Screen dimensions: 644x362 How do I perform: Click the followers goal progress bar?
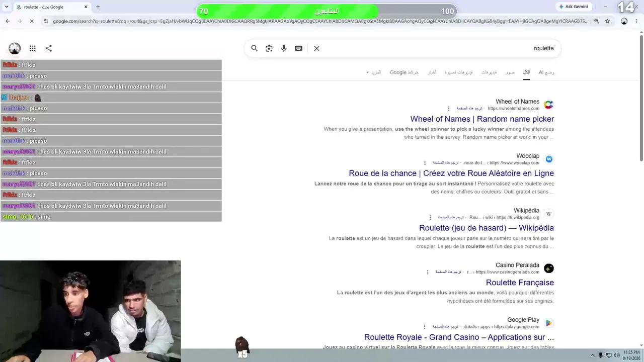(327, 11)
